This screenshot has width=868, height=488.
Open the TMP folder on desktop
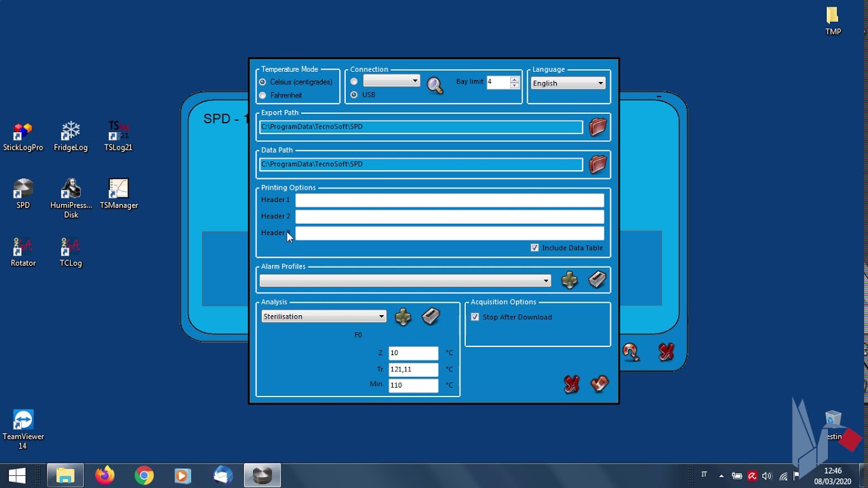[x=833, y=21]
